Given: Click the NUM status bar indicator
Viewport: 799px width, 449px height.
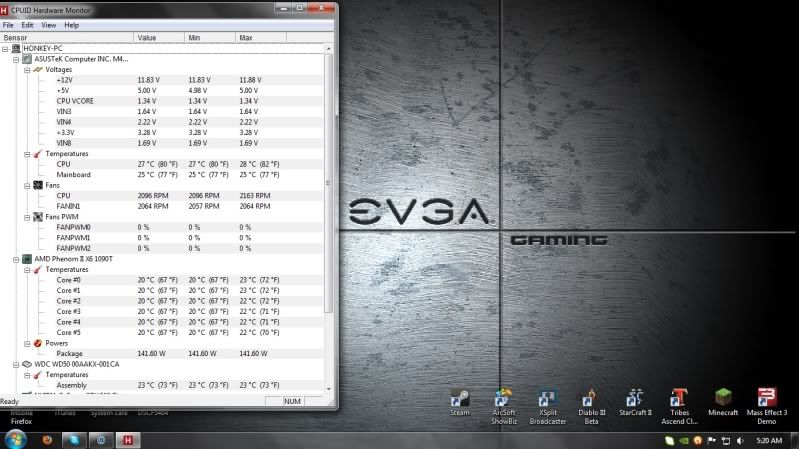Looking at the screenshot, I should [x=292, y=402].
